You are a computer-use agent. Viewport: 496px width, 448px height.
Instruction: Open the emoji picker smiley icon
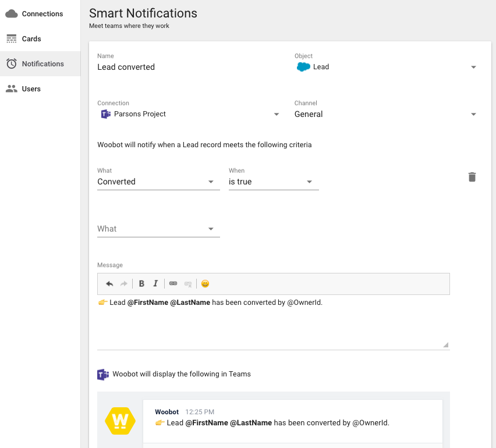(205, 284)
